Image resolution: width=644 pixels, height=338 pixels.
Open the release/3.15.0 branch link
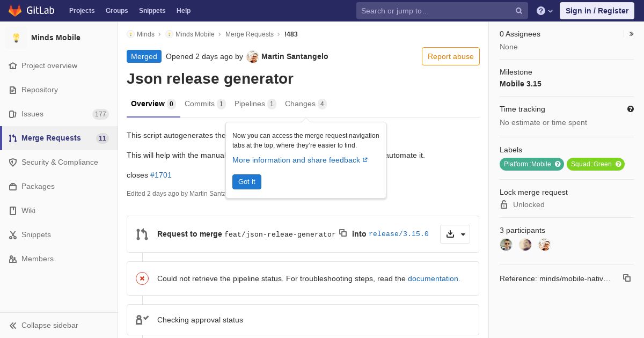399,234
